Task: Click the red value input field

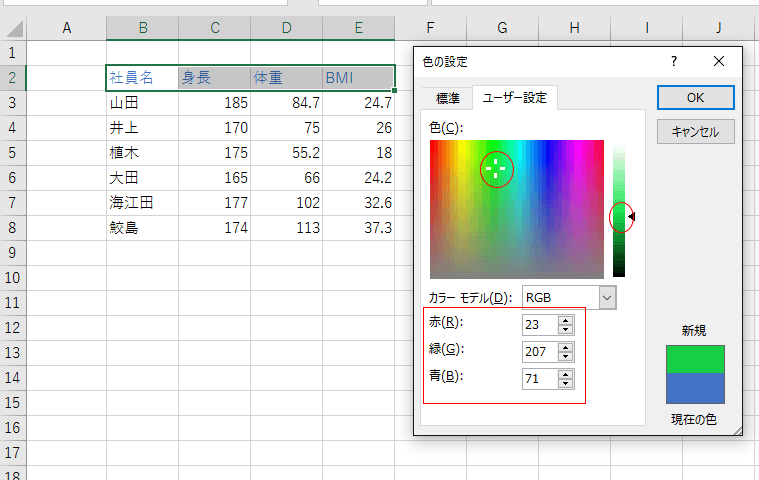Action: coord(539,325)
